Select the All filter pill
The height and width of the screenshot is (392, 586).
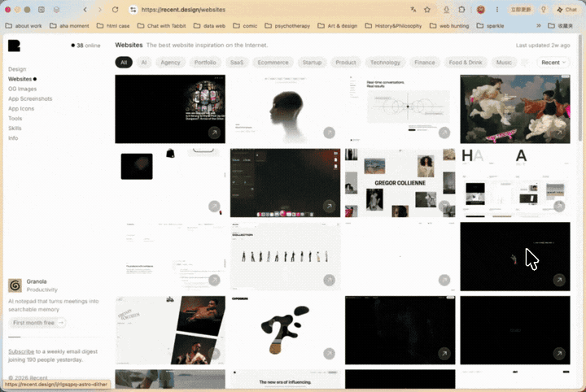tap(124, 63)
